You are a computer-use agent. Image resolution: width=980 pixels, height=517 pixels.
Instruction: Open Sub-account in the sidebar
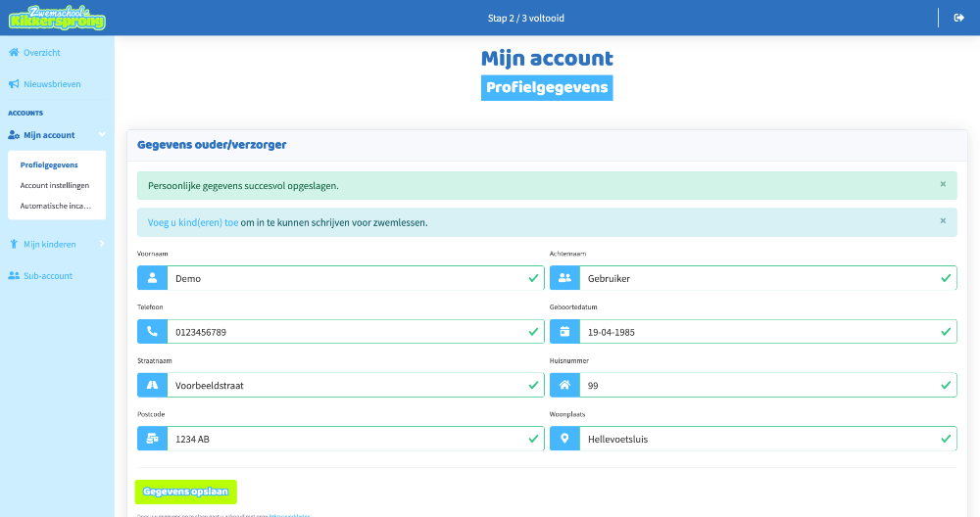[x=48, y=276]
